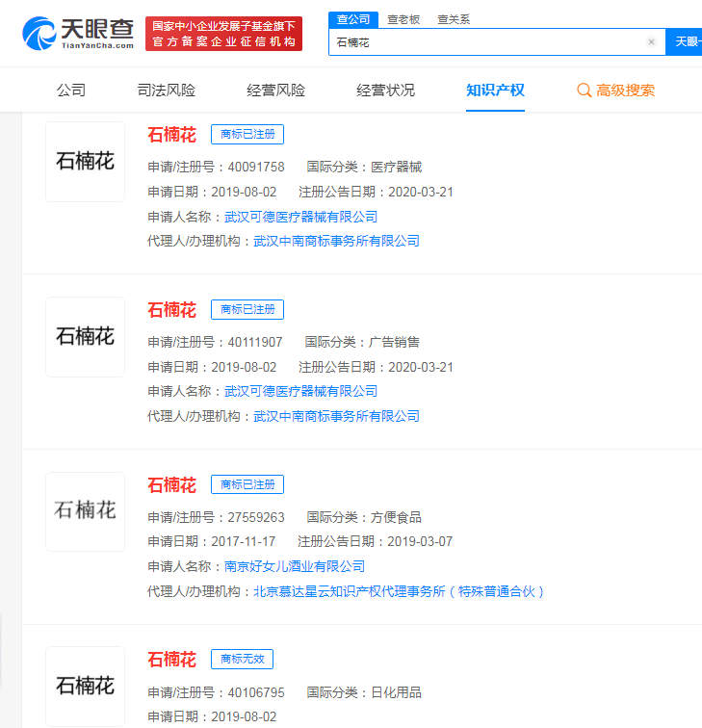Open agent 北京慕达星云知识产权代理事务所 link

click(x=399, y=591)
